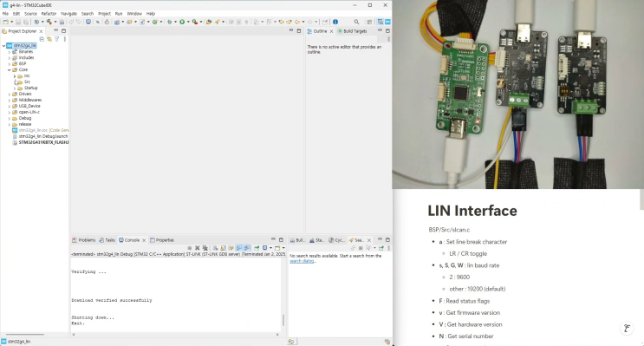The width and height of the screenshot is (644, 346).
Task: Click the Console horizontal scrollbar
Action: 175,334
